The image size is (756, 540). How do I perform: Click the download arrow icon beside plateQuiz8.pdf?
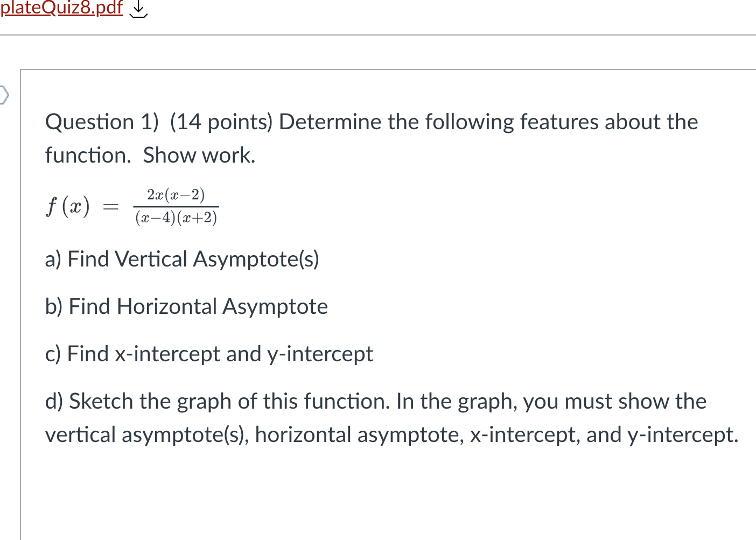139,9
